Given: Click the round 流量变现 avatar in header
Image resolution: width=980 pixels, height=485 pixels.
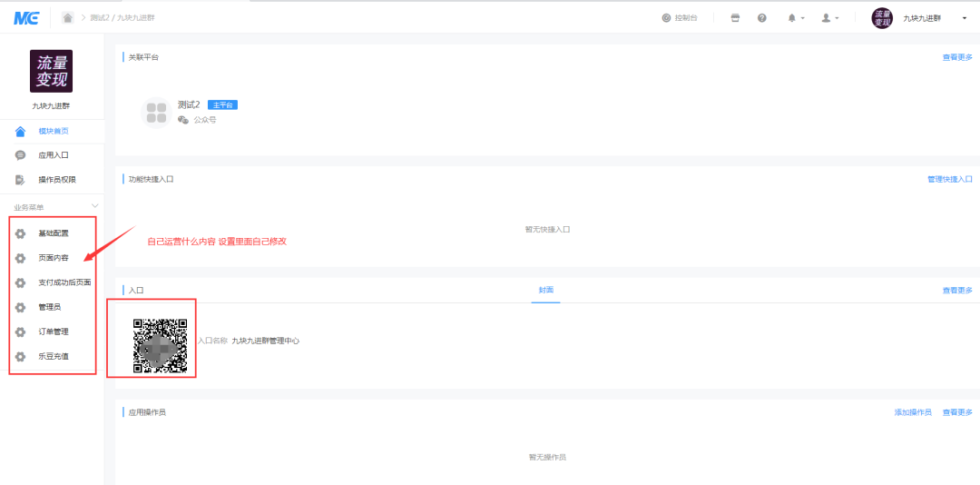Looking at the screenshot, I should 882,18.
